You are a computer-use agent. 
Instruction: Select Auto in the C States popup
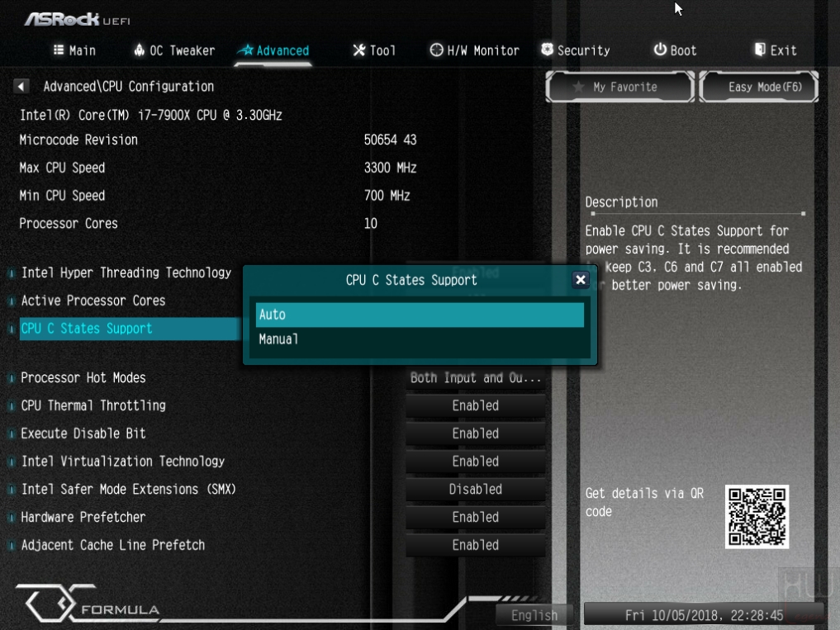point(420,315)
